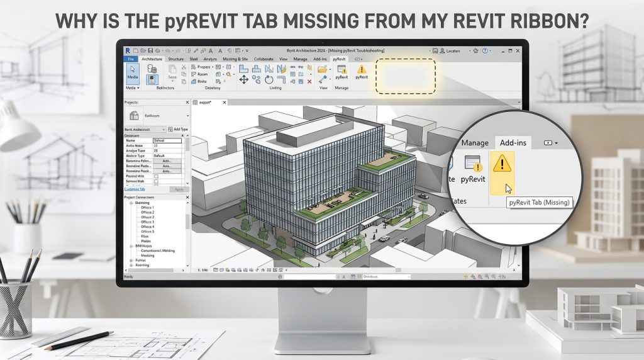Collapse the BIMVAoyvs tree node

point(131,245)
